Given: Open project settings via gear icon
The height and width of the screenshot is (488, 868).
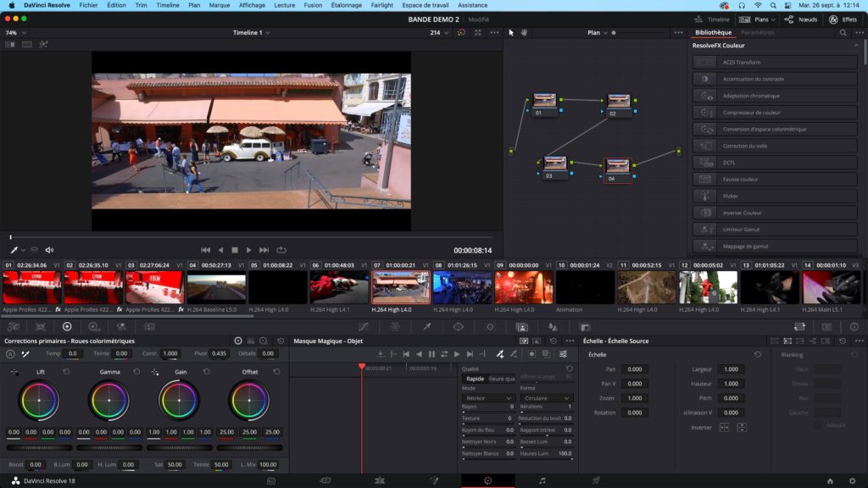Looking at the screenshot, I should [x=852, y=481].
